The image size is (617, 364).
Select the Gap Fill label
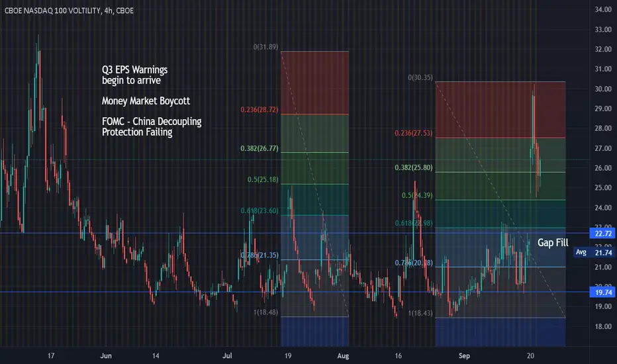click(553, 243)
